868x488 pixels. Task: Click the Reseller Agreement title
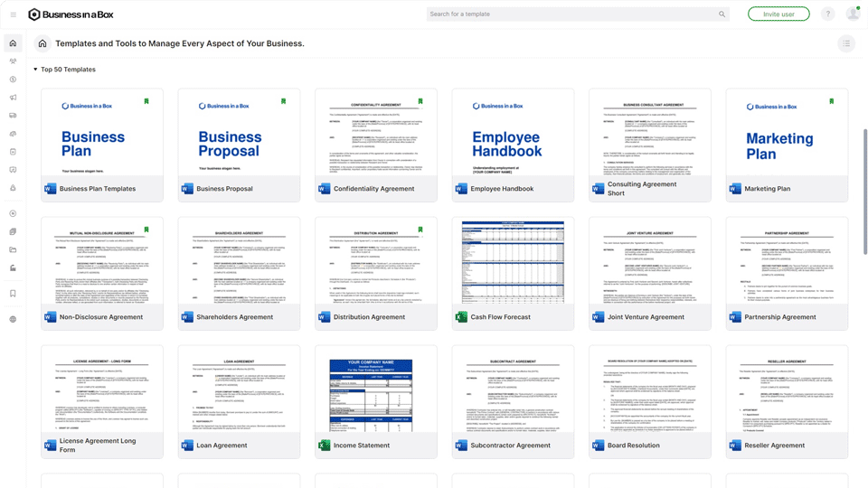click(775, 446)
